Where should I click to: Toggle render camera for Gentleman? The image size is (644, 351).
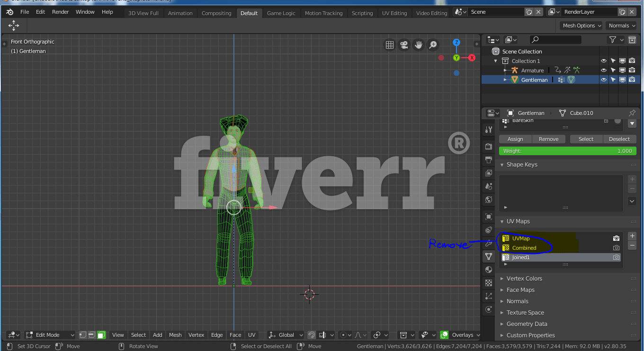(x=632, y=80)
